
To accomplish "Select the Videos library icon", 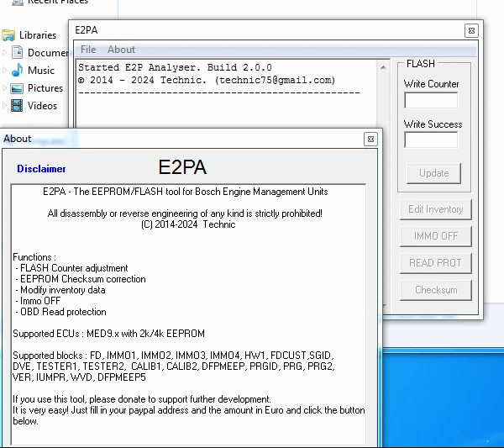I will click(17, 106).
